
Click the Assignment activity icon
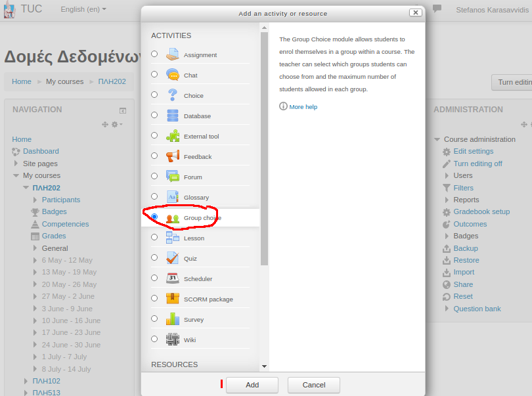tap(173, 55)
